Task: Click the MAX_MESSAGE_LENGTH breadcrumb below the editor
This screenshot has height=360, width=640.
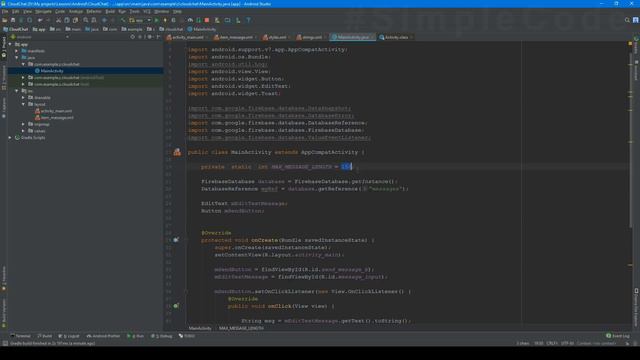Action: tap(241, 328)
